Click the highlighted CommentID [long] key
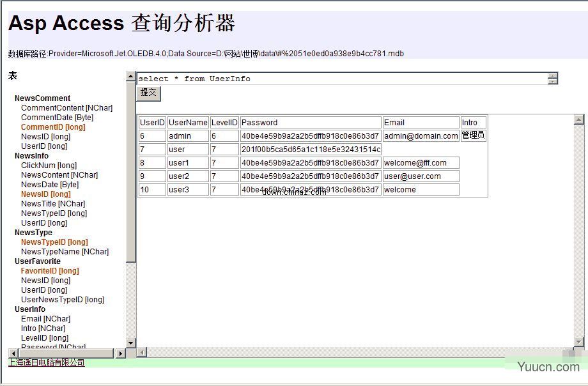This screenshot has width=588, height=386. click(53, 127)
